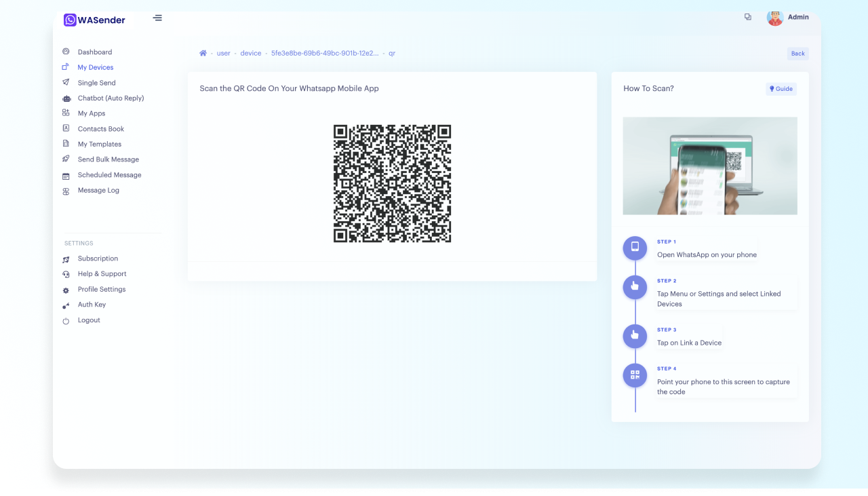This screenshot has width=868, height=496.
Task: Open Help & Support link
Action: tap(102, 274)
